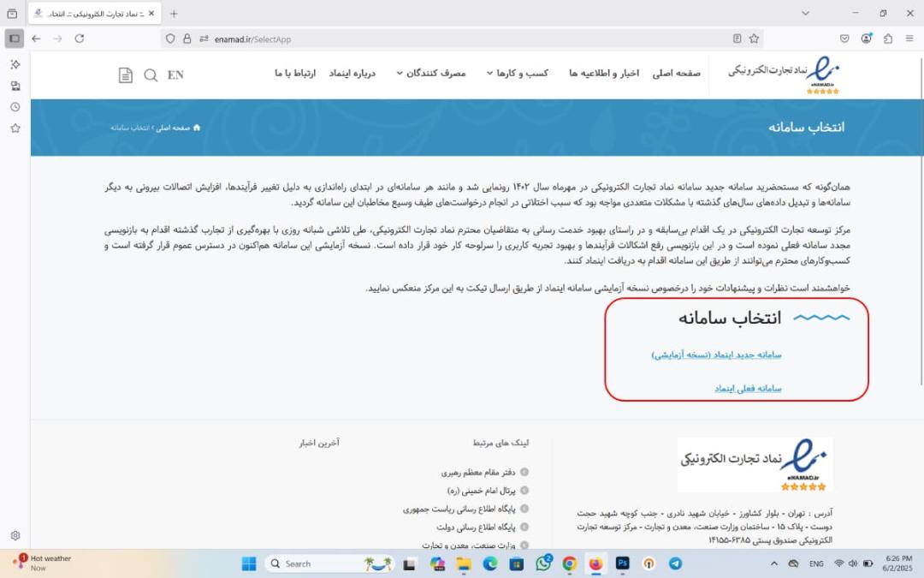
Task: Reload the enamad.ir page
Action: pos(80,39)
